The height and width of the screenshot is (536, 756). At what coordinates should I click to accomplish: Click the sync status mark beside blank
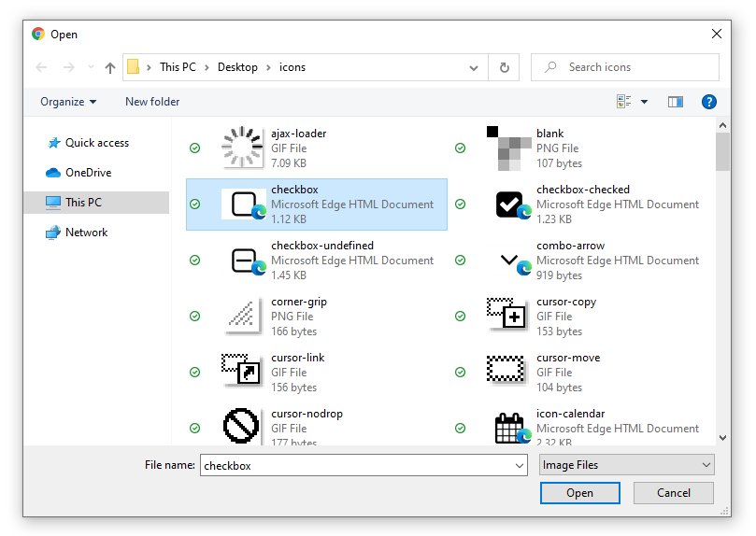[x=461, y=148]
